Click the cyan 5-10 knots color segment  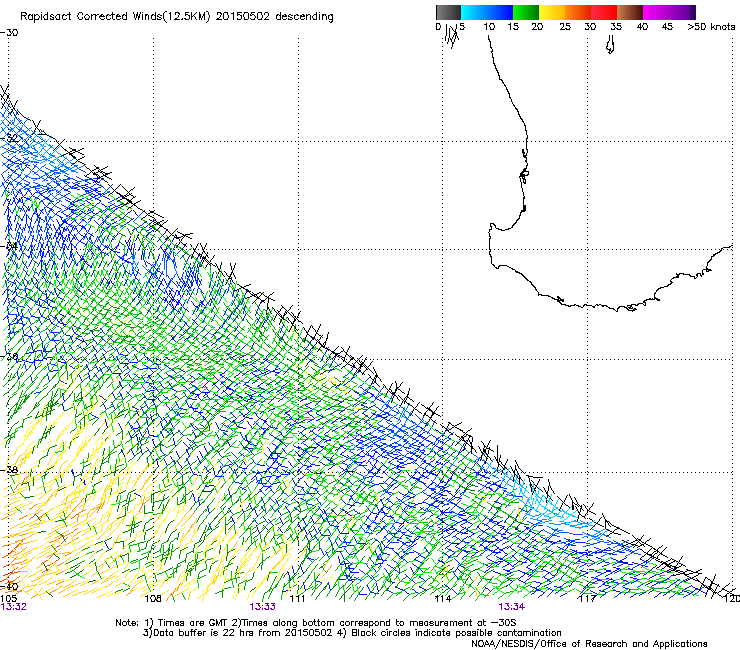(x=474, y=12)
